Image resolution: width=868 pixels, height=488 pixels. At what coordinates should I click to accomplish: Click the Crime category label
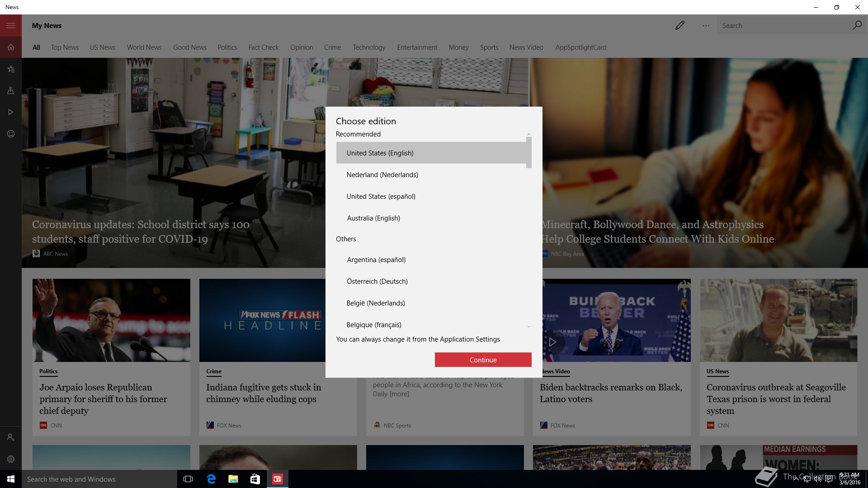(x=214, y=371)
